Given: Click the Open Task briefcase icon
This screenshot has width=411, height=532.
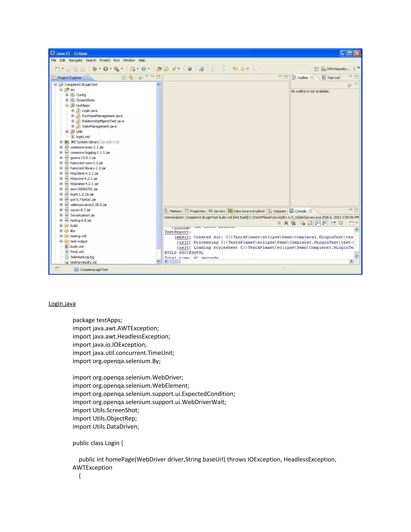Looking at the screenshot, I should pyautogui.click(x=166, y=69).
